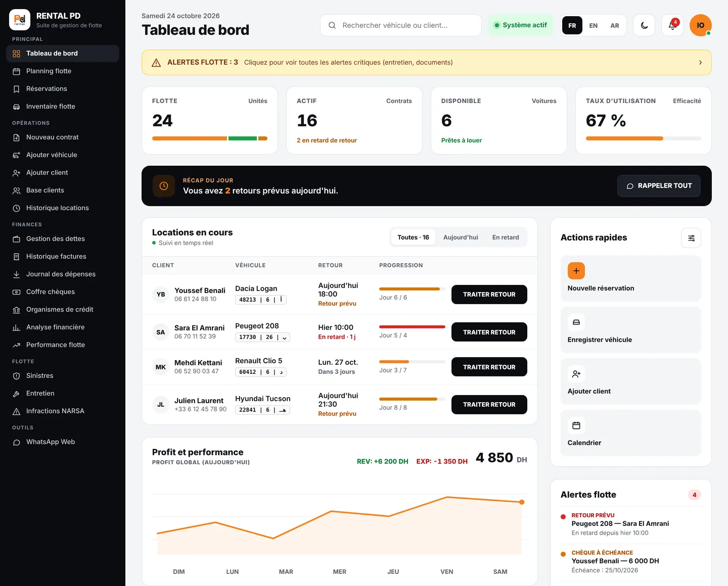Click the ACTIF 16 contracts card
This screenshot has width=728, height=586.
[x=354, y=121]
